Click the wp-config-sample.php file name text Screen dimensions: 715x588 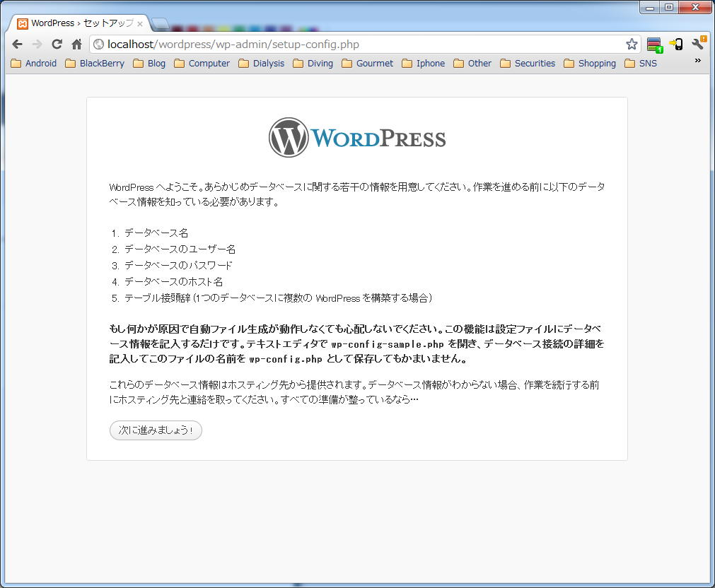tap(387, 344)
